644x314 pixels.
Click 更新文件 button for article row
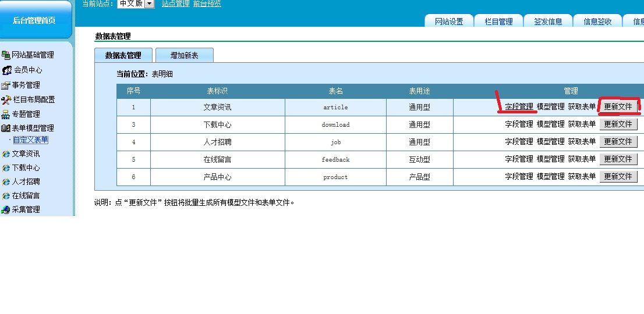coord(618,107)
